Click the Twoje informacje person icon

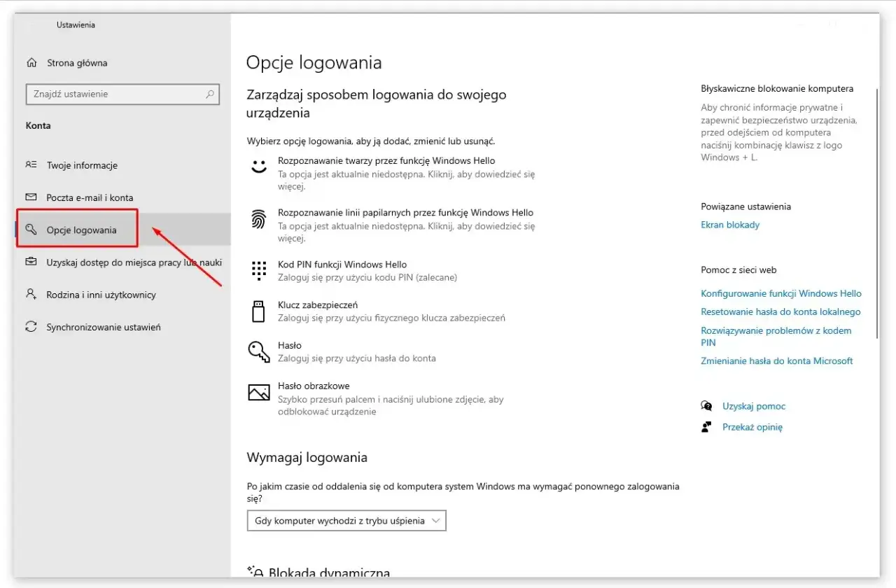[x=31, y=164]
